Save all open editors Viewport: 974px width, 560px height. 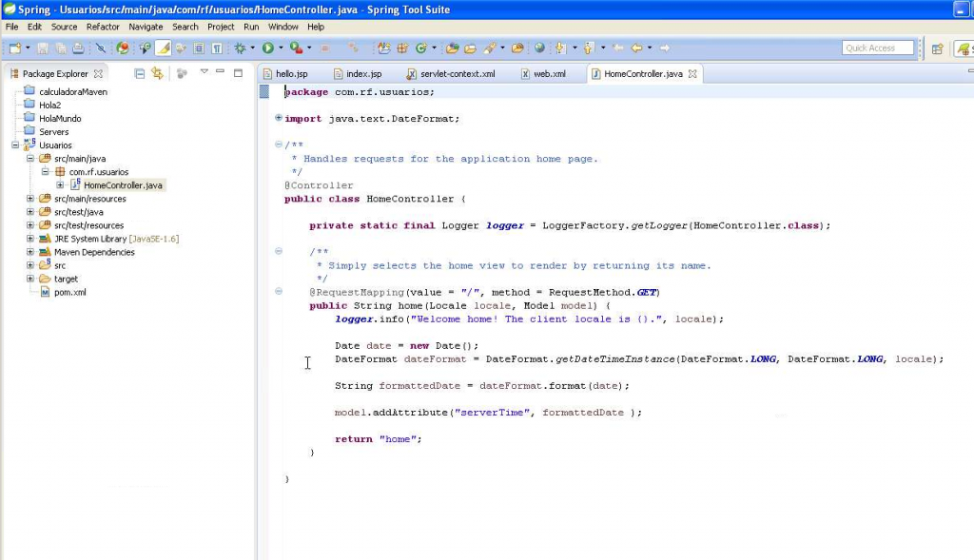pyautogui.click(x=60, y=48)
